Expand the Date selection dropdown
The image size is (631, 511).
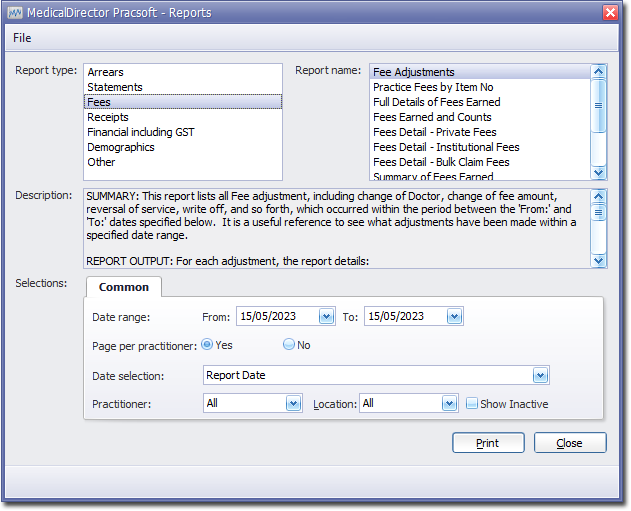(x=540, y=376)
